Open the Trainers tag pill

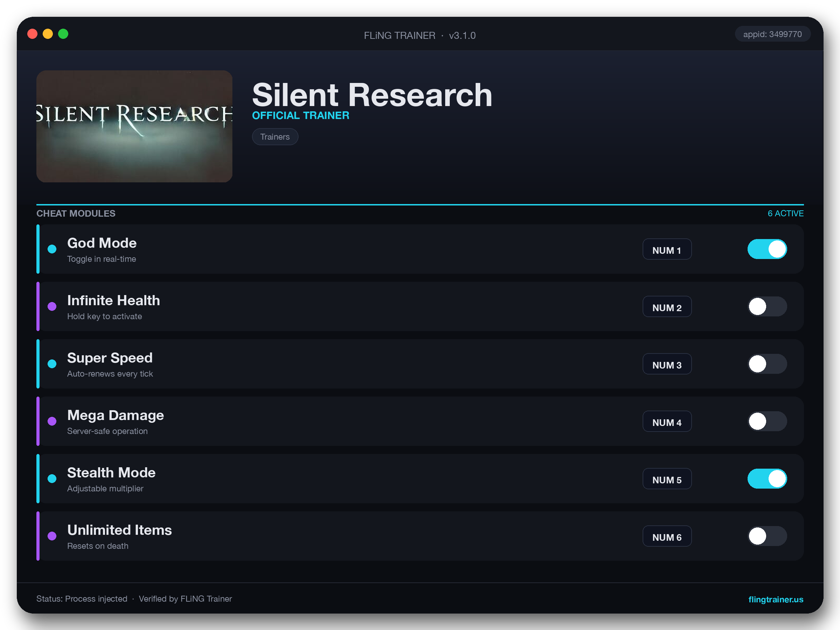275,137
